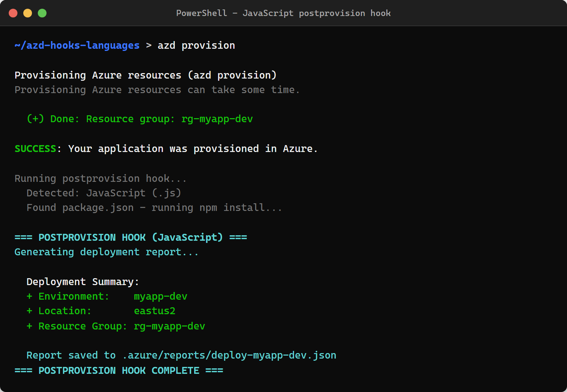
Task: Click the eastus2 location value
Action: 154,311
